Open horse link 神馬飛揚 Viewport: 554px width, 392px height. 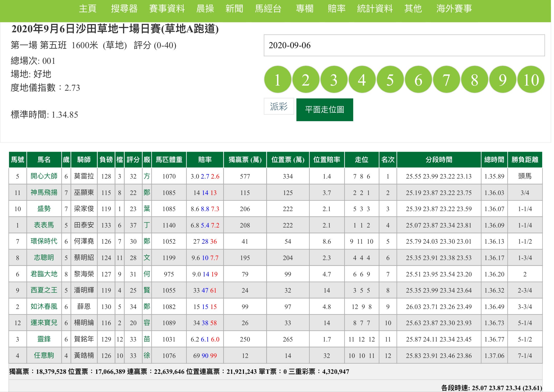(44, 192)
